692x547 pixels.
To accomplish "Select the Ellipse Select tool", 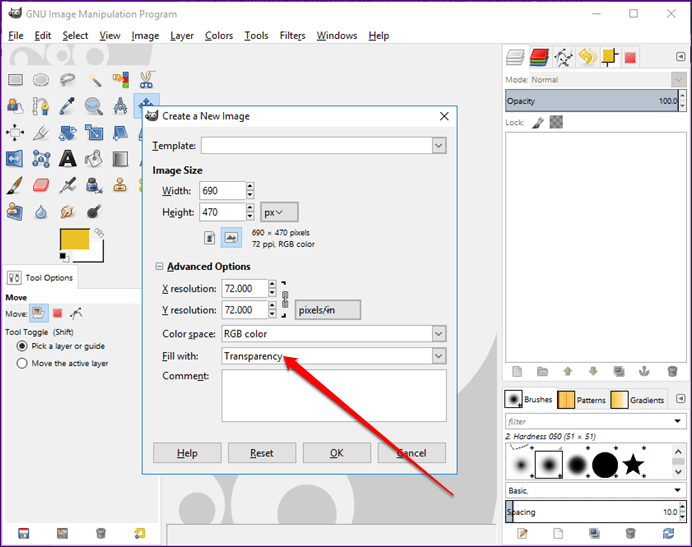I will coord(41,80).
